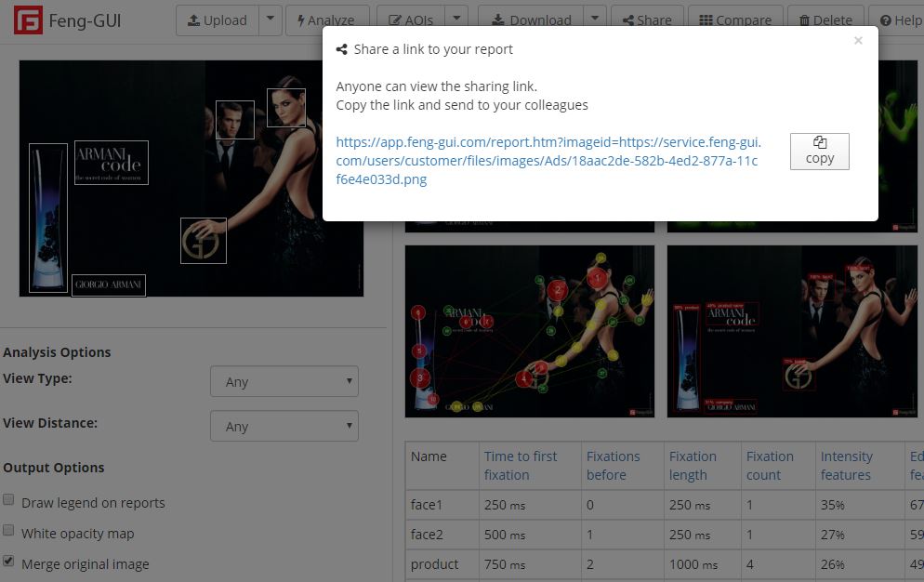Enable the Draw legend on reports checkbox
The width and height of the screenshot is (924, 582).
[8, 497]
